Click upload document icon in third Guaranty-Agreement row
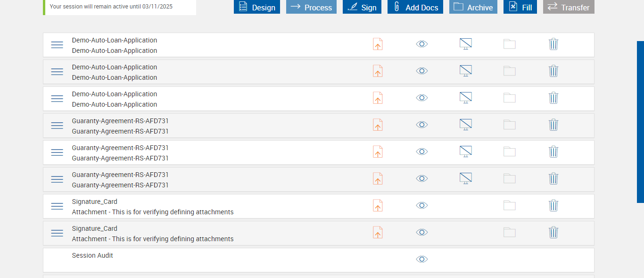This screenshot has width=644, height=278. point(378,178)
